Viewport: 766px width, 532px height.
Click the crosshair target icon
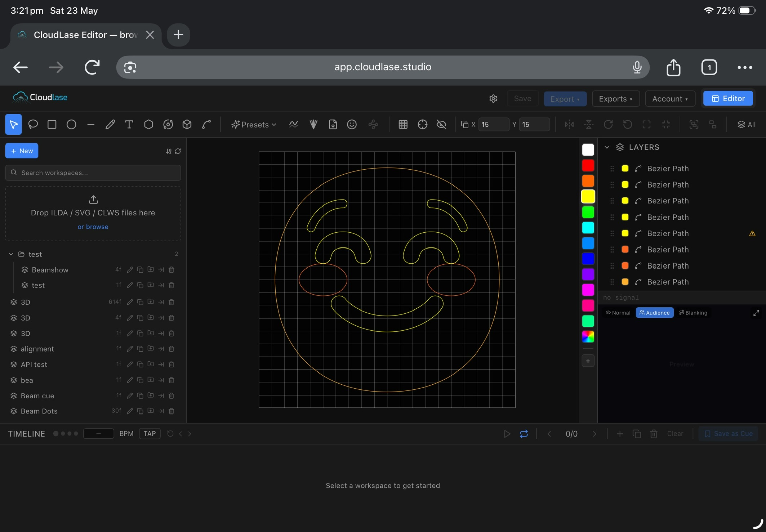pos(423,125)
